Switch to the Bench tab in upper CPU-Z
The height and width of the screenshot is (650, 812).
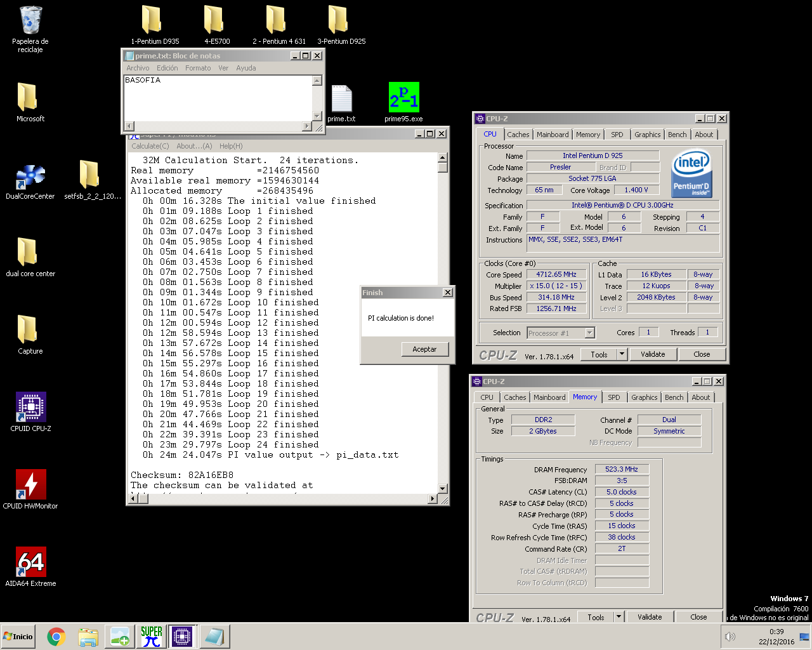pyautogui.click(x=678, y=135)
